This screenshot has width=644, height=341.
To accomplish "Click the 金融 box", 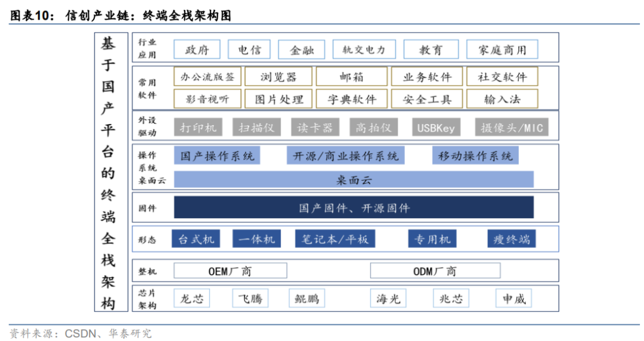I will click(x=302, y=50).
